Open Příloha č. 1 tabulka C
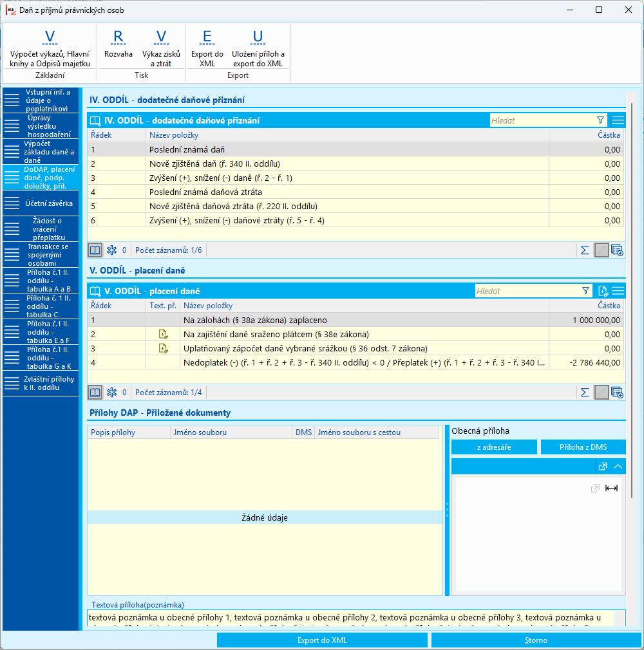This screenshot has height=650, width=644. point(41,306)
